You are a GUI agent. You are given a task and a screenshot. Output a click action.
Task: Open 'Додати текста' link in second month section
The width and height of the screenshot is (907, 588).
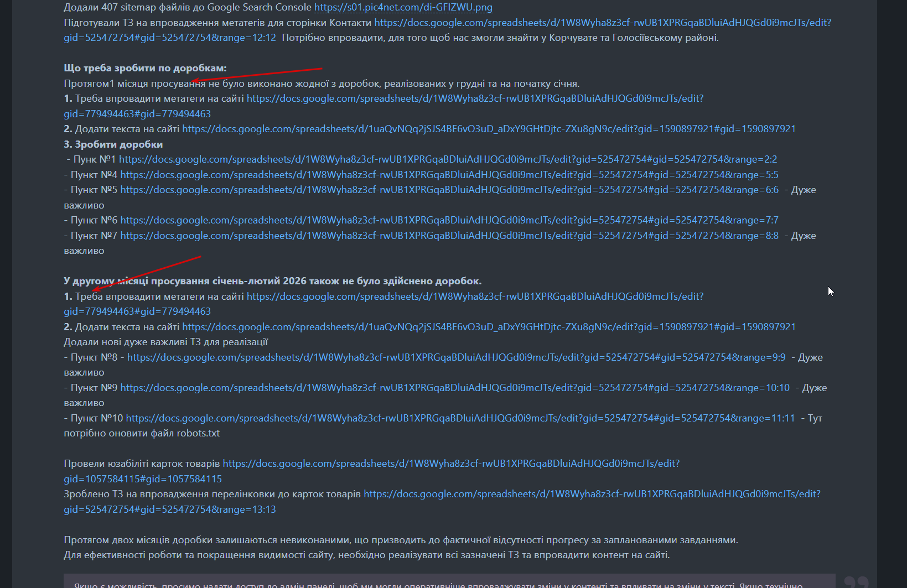pos(489,327)
